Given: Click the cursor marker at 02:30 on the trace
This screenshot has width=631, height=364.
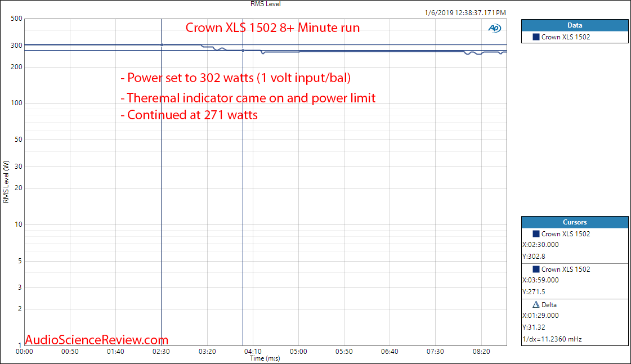Looking at the screenshot, I should coord(162,44).
